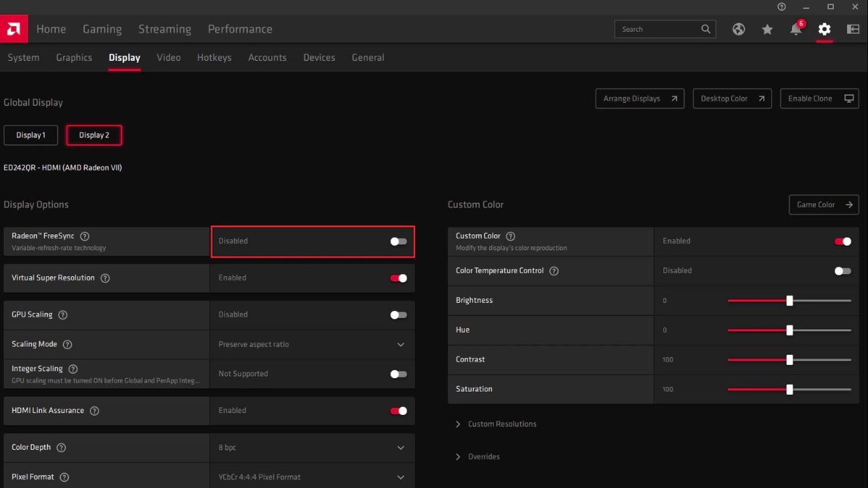Open the Devices settings tab
The width and height of the screenshot is (868, 488).
pos(319,58)
